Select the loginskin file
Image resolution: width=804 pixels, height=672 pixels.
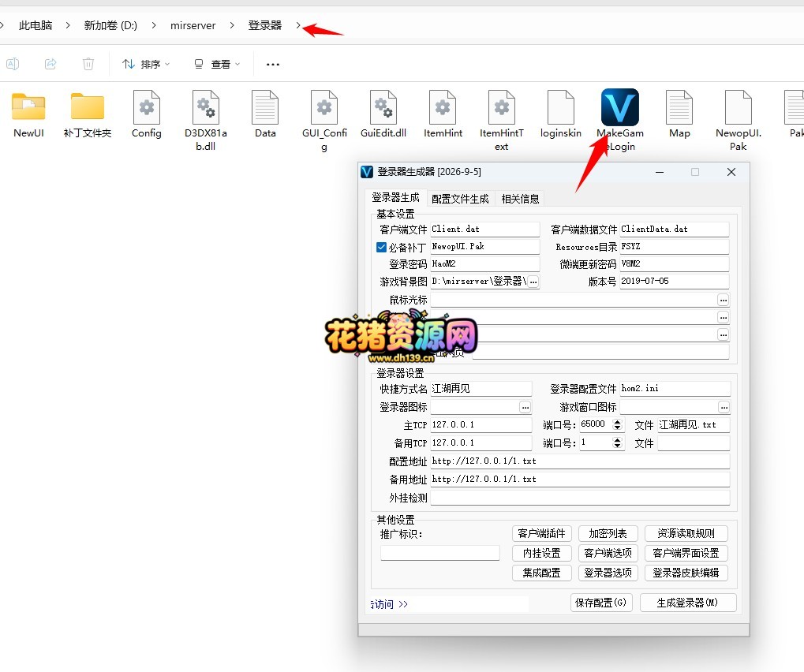[x=560, y=115]
